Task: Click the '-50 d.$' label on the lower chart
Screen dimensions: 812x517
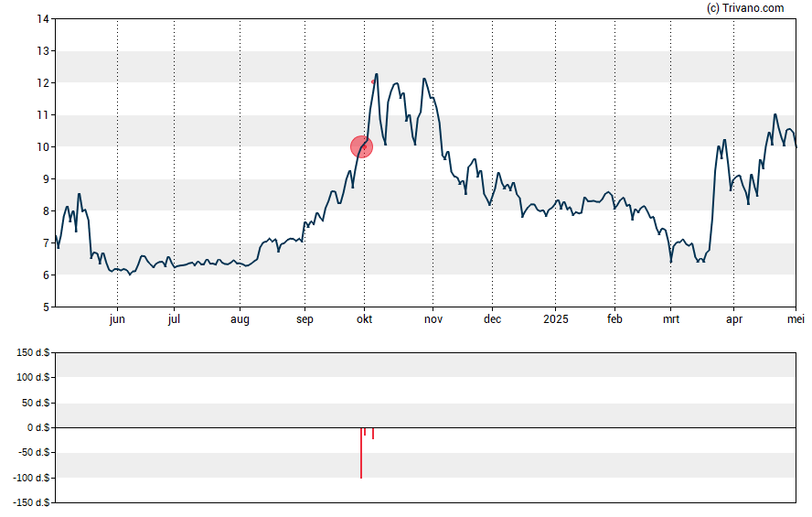Action: click(34, 452)
